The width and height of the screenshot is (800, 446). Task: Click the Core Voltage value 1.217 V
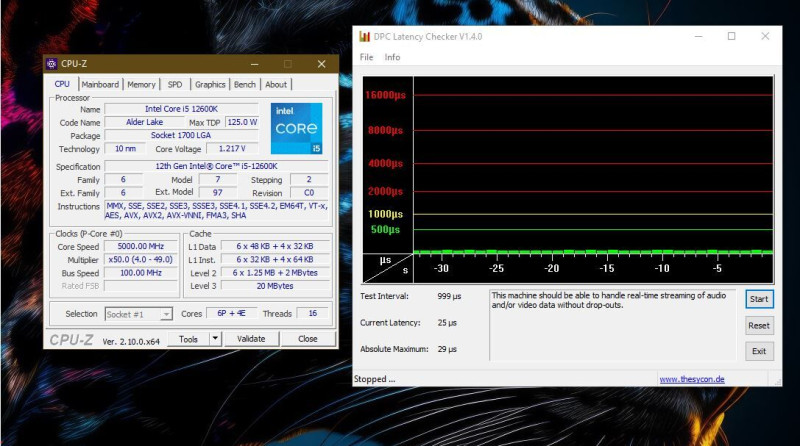point(232,148)
